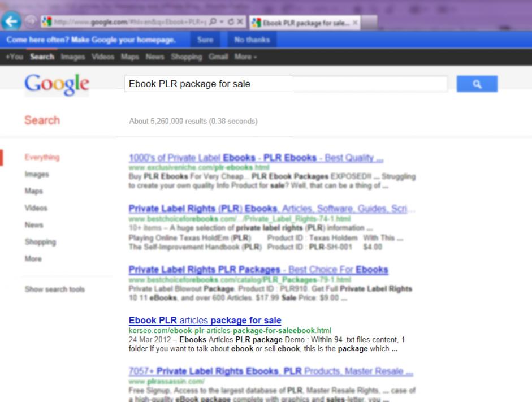Viewport: 532px width, 402px height.
Task: Open Shopping in the black navigation bar
Action: (x=187, y=57)
